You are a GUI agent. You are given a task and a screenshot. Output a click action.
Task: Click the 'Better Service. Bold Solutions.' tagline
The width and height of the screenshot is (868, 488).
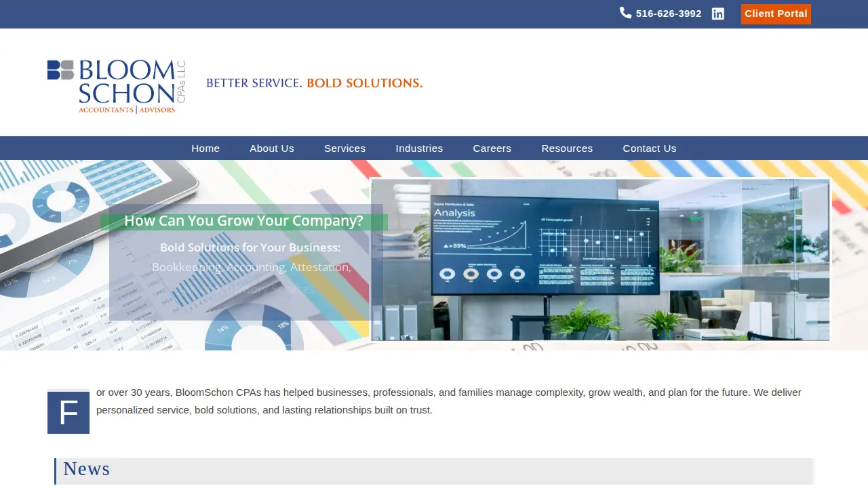(315, 83)
